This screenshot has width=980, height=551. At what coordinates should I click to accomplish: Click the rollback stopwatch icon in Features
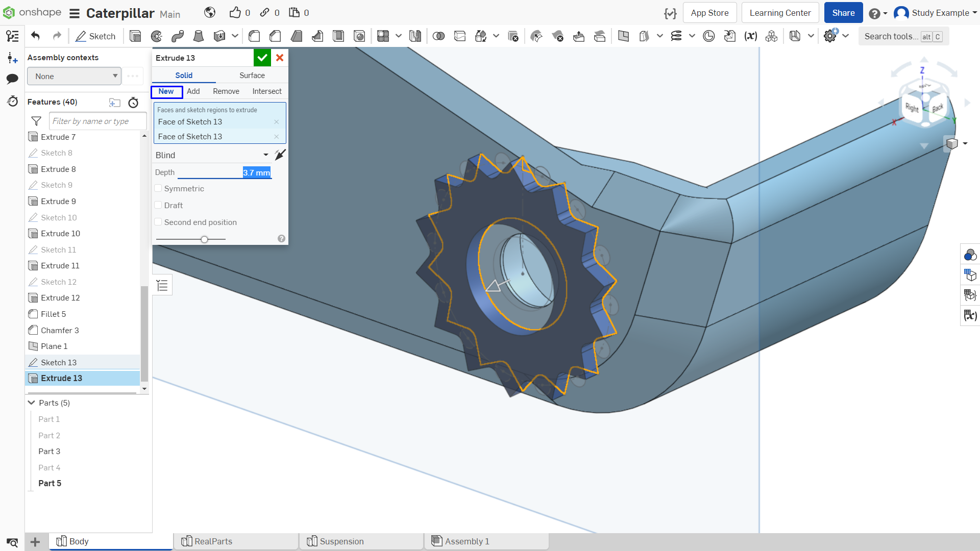coord(133,103)
